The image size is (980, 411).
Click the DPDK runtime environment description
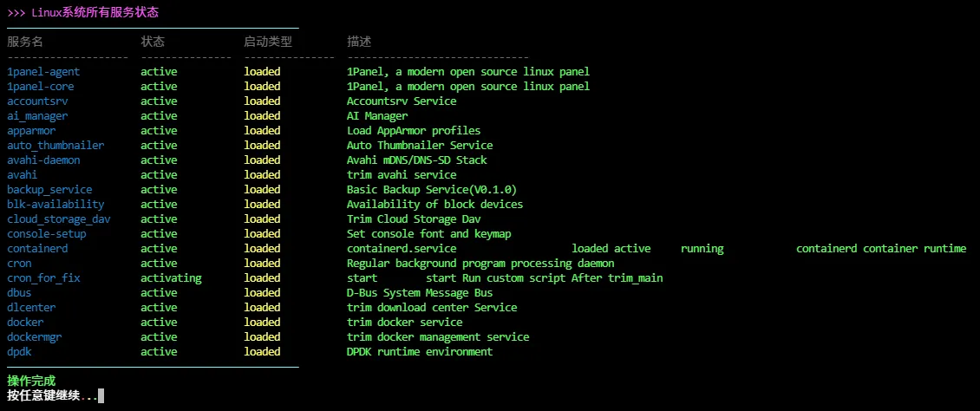tap(420, 351)
